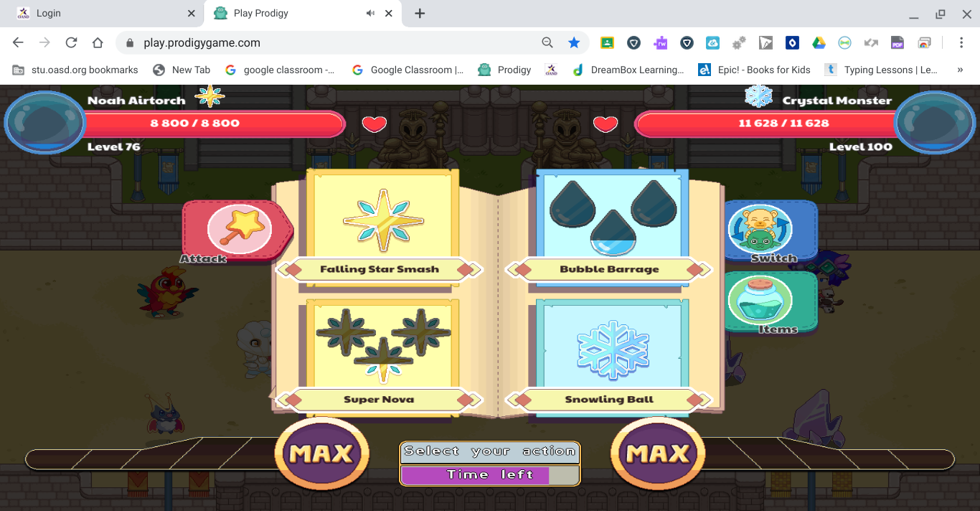Open the Google Classroom extension icon
The image size is (980, 511).
tap(607, 42)
